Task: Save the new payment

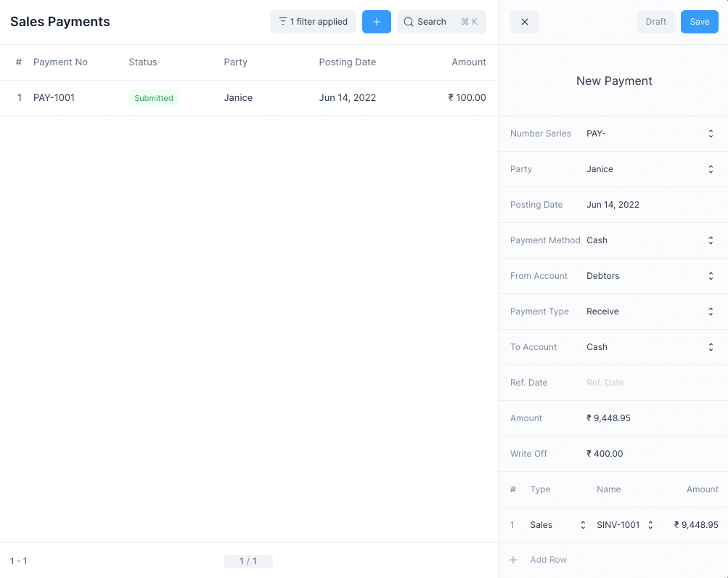Action: click(x=699, y=22)
